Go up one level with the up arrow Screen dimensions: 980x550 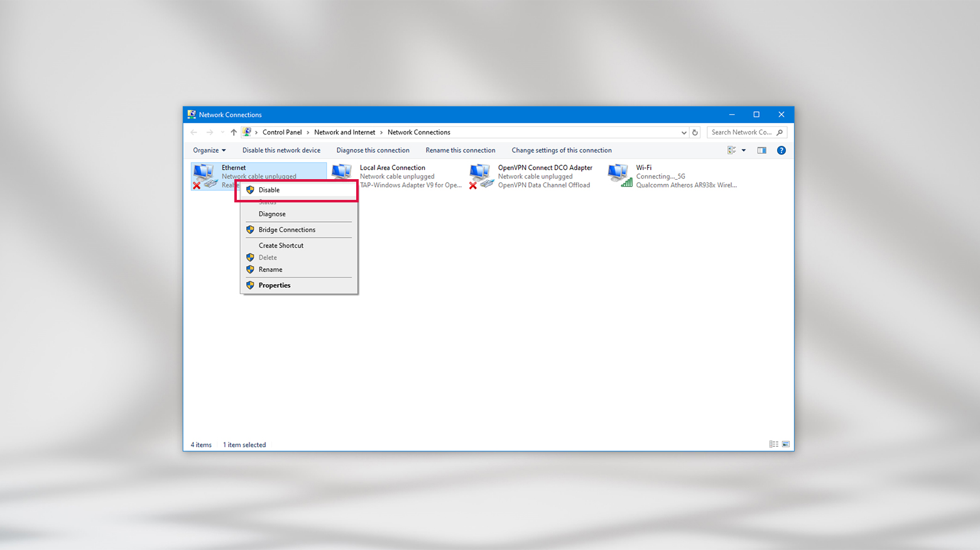(233, 132)
